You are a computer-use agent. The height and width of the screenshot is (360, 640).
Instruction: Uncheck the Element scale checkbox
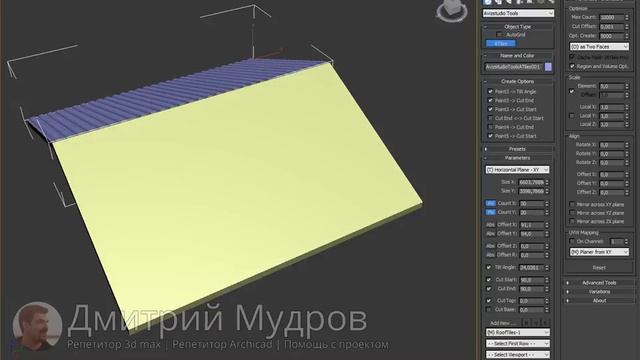[x=572, y=91]
